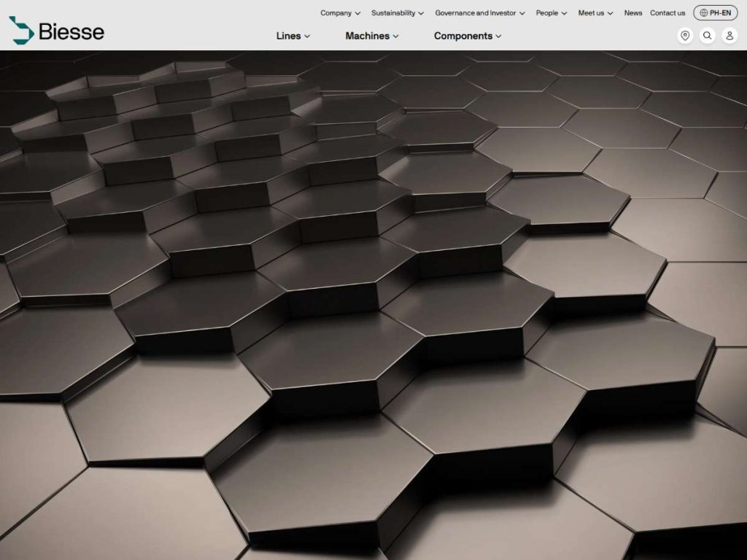Expand the Sustainability menu

pos(398,13)
